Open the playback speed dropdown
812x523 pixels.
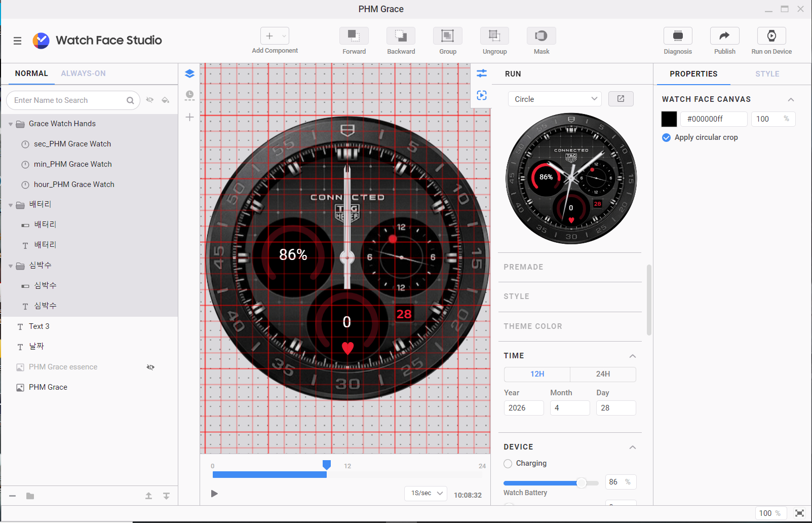point(426,493)
